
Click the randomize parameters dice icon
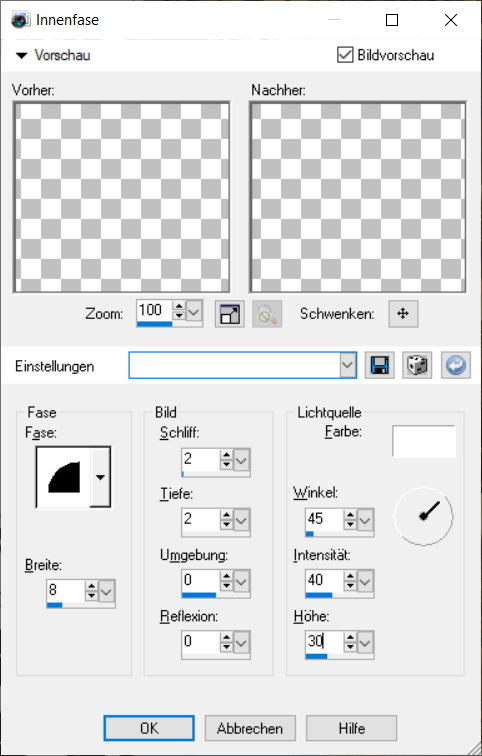click(x=417, y=365)
